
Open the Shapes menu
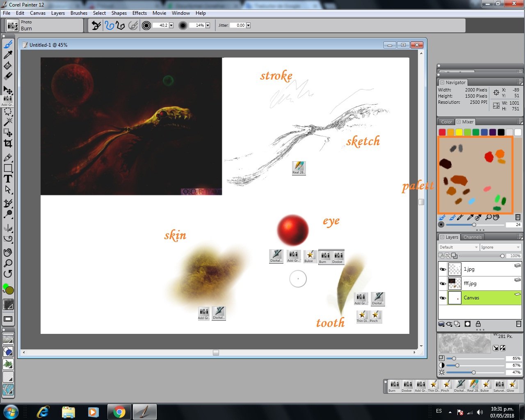[x=119, y=13]
